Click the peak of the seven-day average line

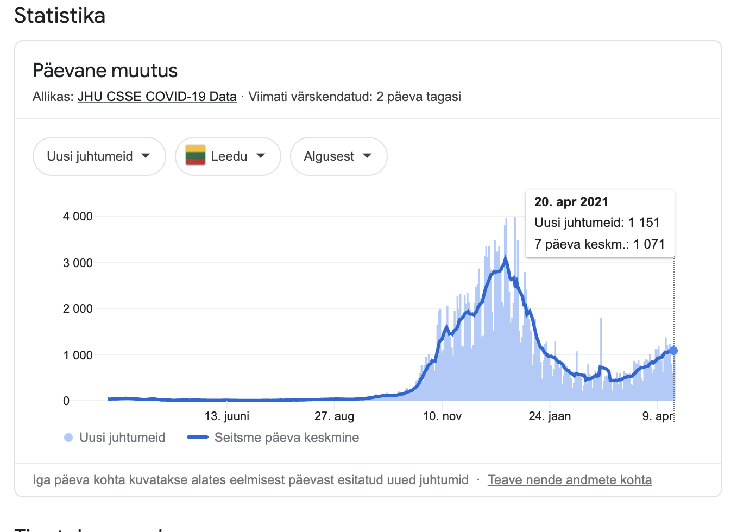click(x=506, y=259)
